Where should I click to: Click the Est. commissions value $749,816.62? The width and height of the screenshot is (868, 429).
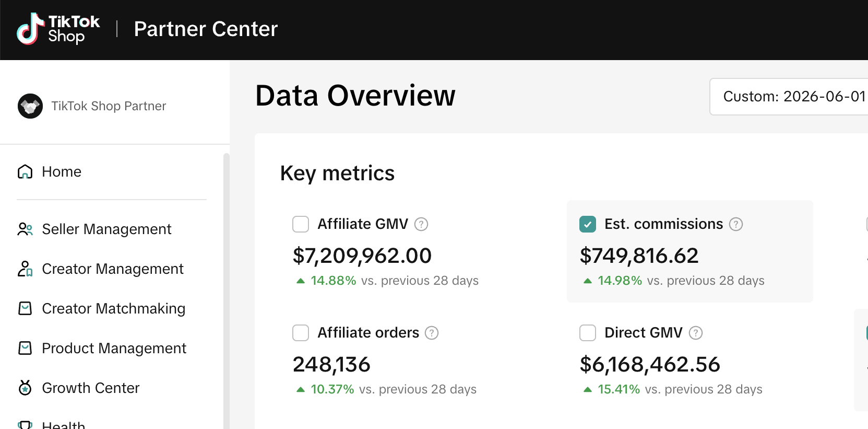pos(639,256)
